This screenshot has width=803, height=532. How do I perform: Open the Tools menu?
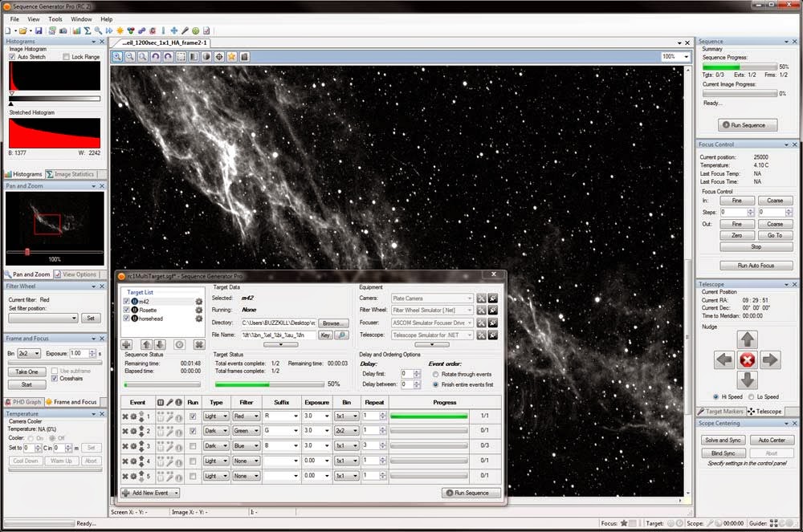point(54,18)
